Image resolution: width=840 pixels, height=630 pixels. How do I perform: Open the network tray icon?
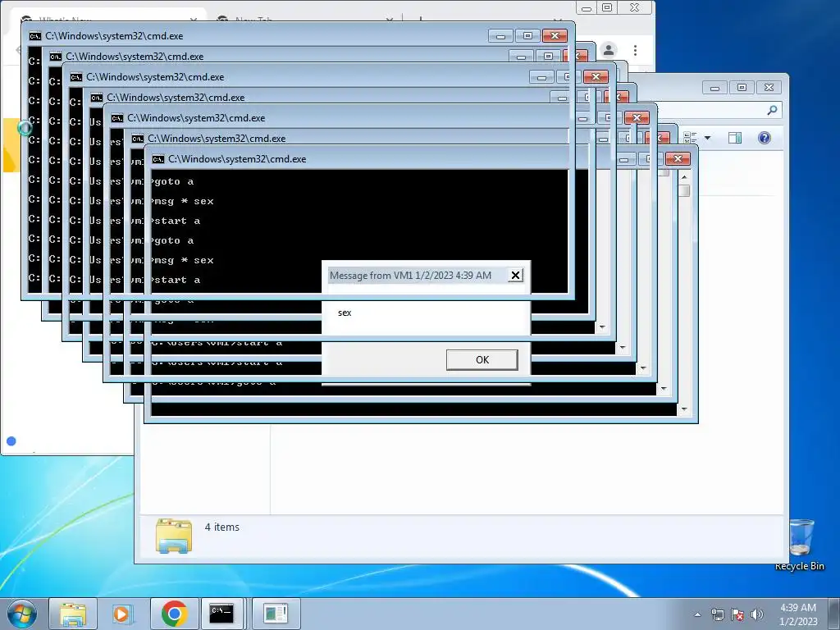point(717,614)
